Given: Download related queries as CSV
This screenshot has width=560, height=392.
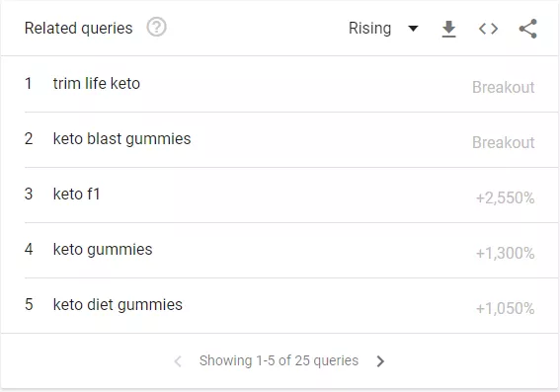Looking at the screenshot, I should [448, 29].
